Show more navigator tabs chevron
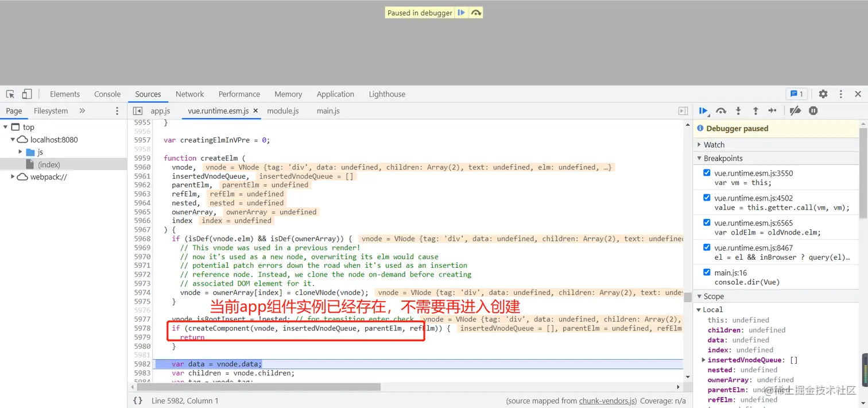 pyautogui.click(x=82, y=111)
